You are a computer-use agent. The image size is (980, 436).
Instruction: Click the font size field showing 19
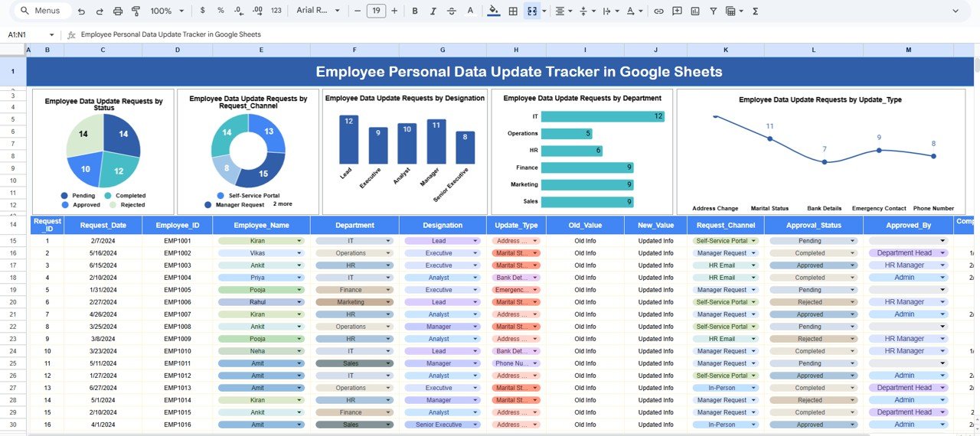click(376, 11)
